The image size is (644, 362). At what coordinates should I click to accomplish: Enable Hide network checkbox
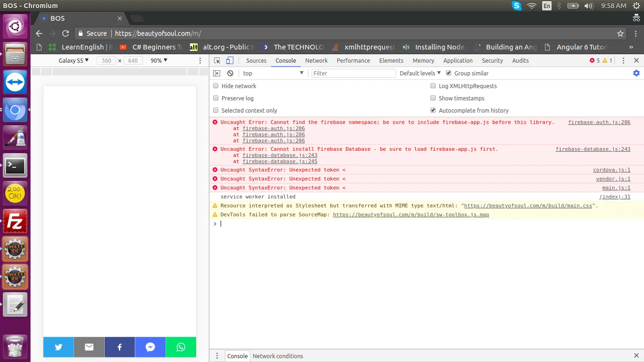pos(216,86)
